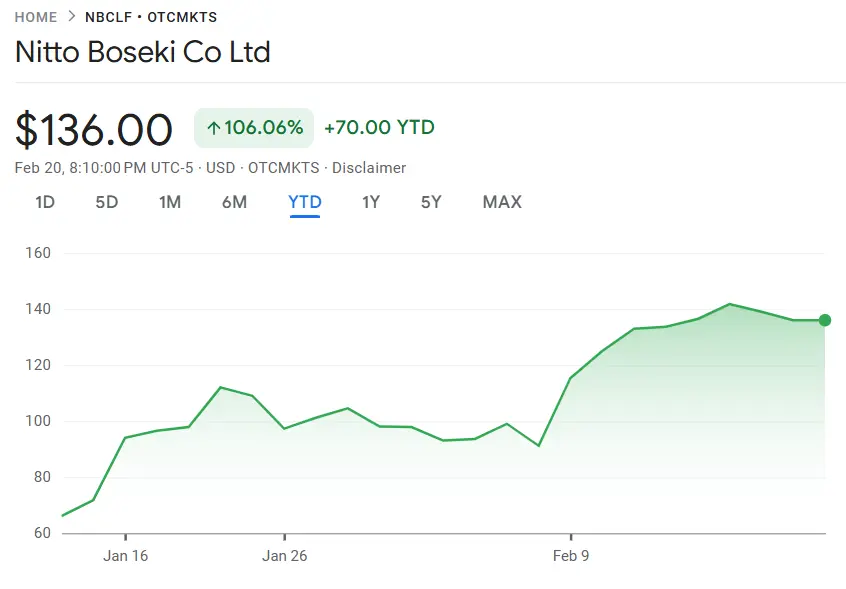The width and height of the screenshot is (846, 589).
Task: Select the active YTD tab
Action: pyautogui.click(x=305, y=202)
